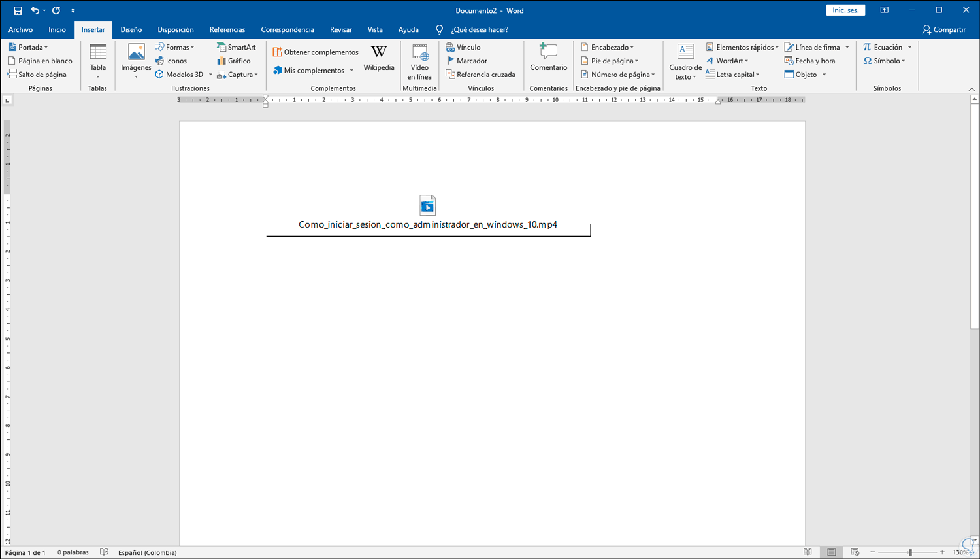
Task: Switch to Web Layout view
Action: (855, 552)
